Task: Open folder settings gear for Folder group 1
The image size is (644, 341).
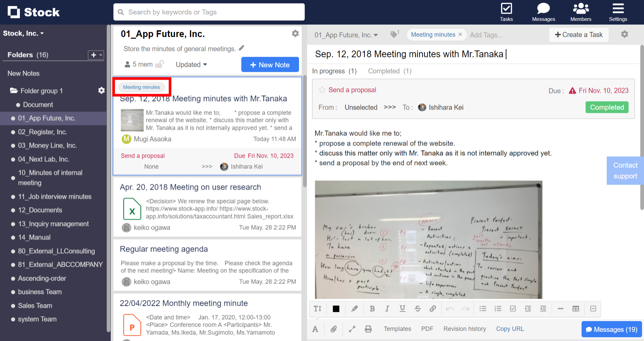Action: pos(101,90)
